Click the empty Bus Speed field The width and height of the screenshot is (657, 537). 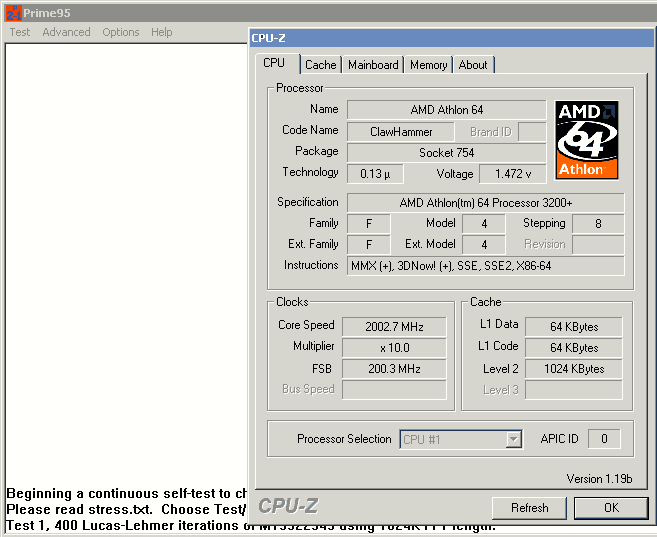coord(394,390)
